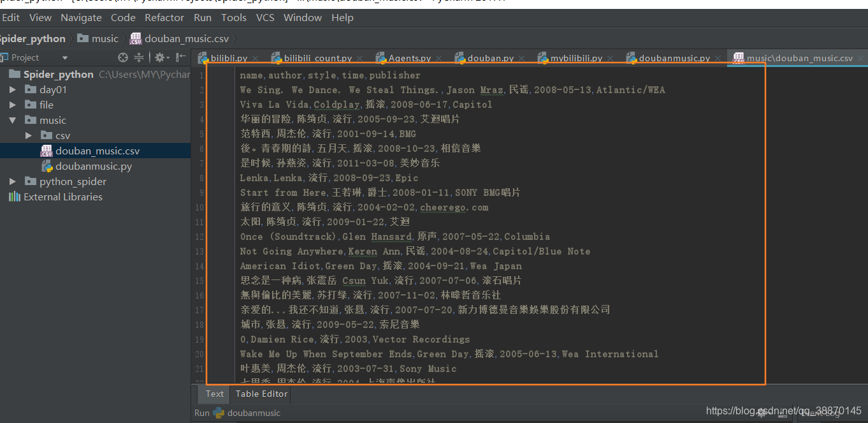Viewport: 868px width, 423px height.
Task: Expand the python_spider folder
Action: pos(13,181)
